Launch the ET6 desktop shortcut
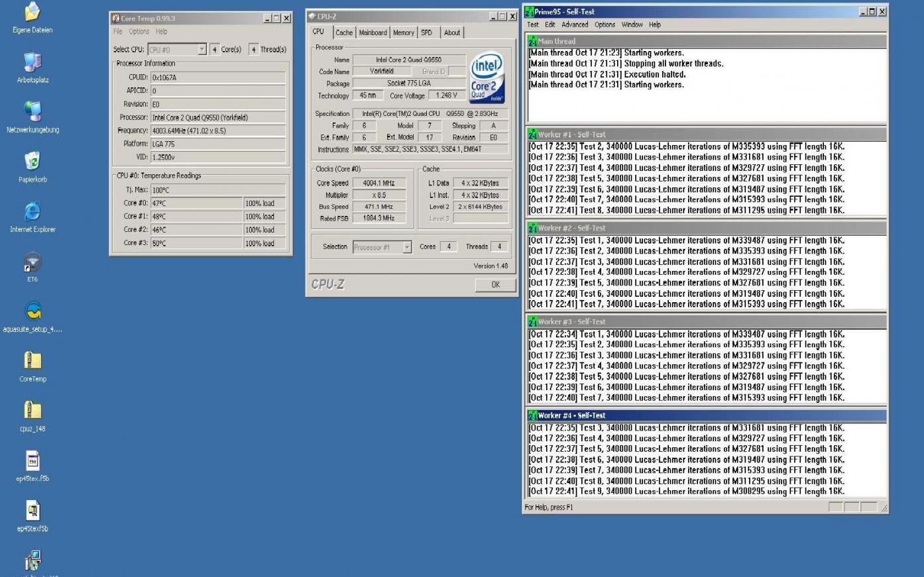924x577 pixels. 32,262
